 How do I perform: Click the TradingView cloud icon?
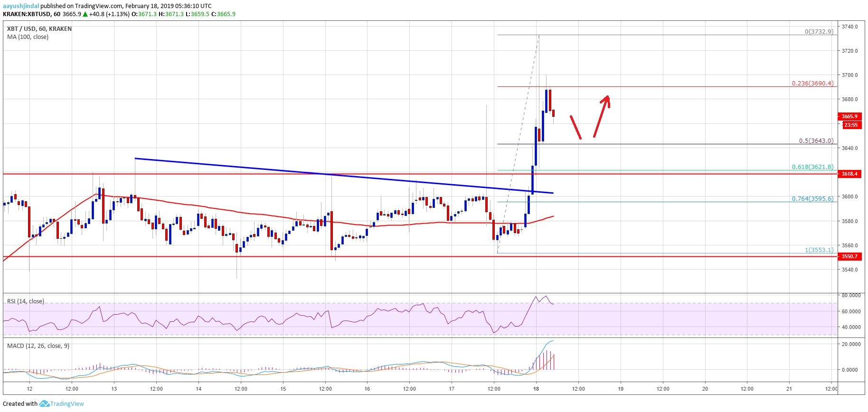point(44,404)
